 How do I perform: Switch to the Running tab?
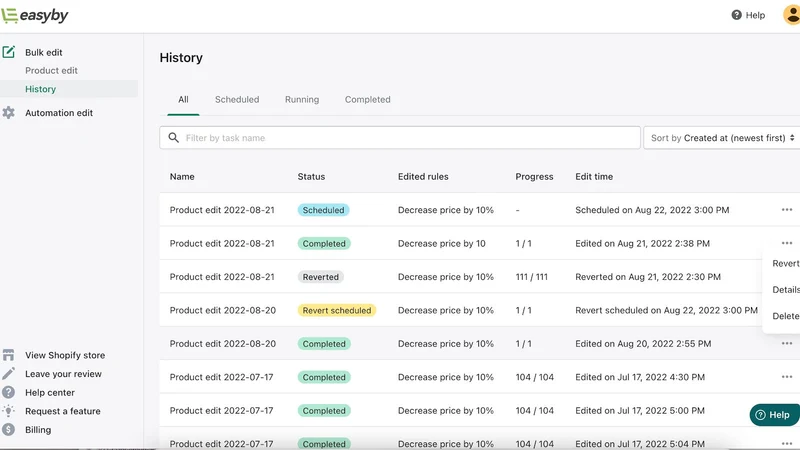[x=302, y=99]
